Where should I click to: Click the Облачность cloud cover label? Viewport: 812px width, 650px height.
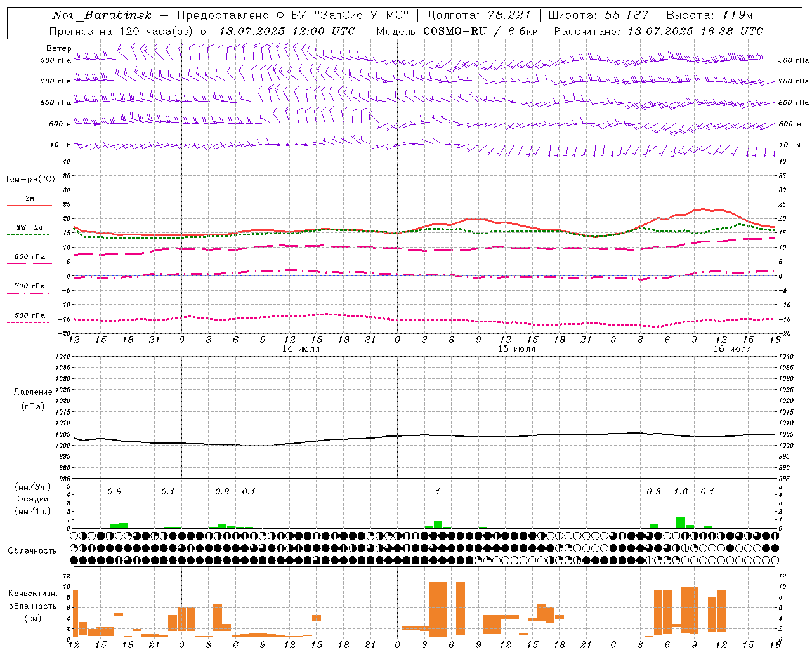click(32, 551)
